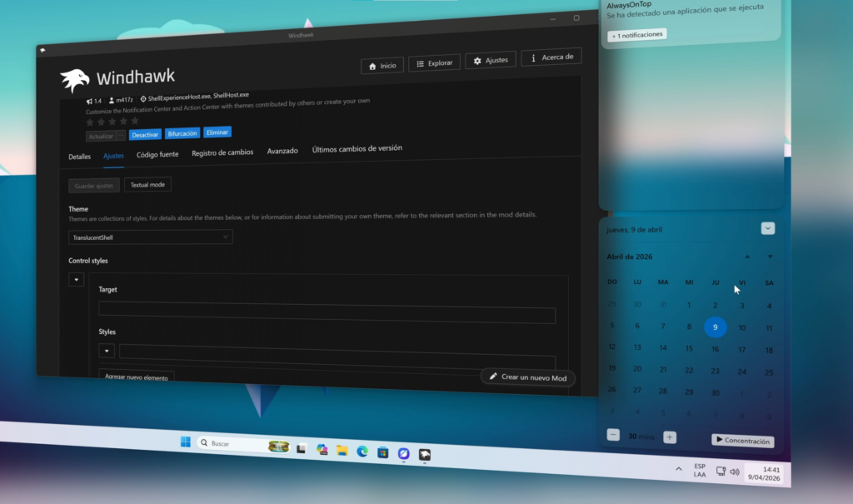Click the ESP LAA language indicator
Viewport: 853px width, 504px height.
700,470
